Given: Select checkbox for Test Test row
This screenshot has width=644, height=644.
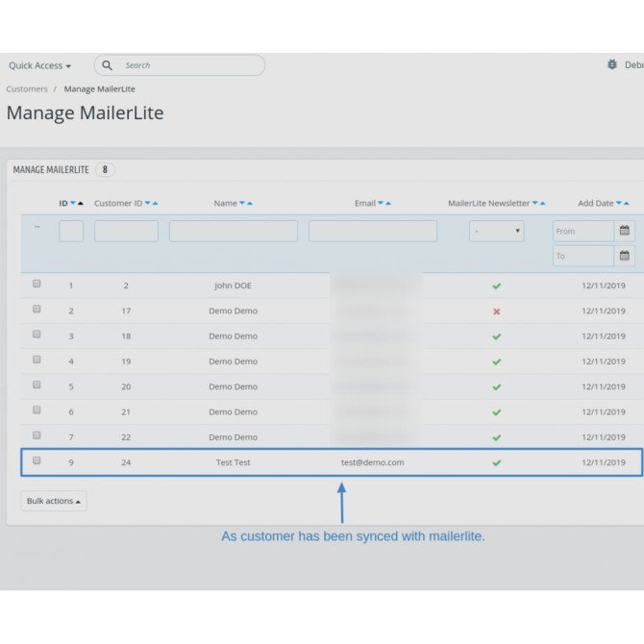Looking at the screenshot, I should [37, 460].
